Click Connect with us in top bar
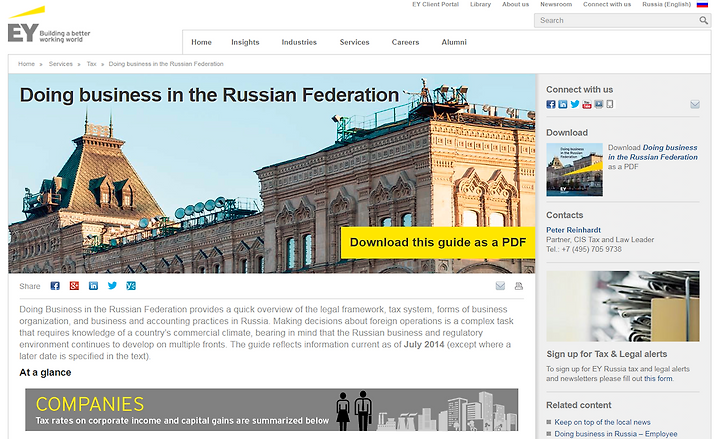720x439 pixels. [607, 4]
